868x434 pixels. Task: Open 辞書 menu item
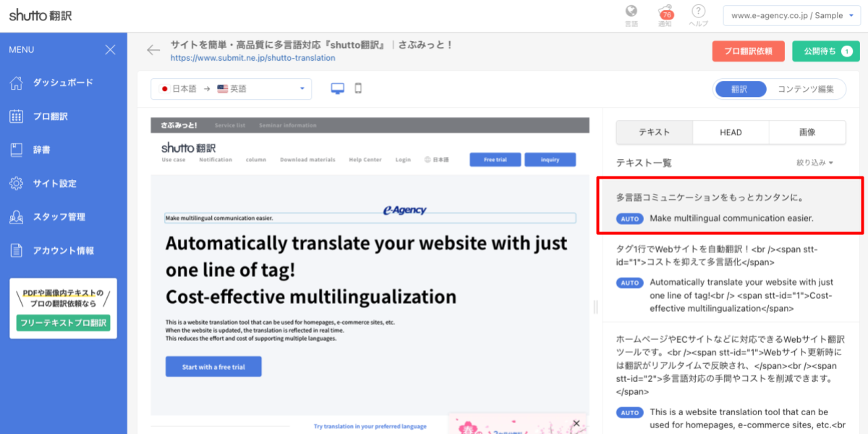[41, 150]
